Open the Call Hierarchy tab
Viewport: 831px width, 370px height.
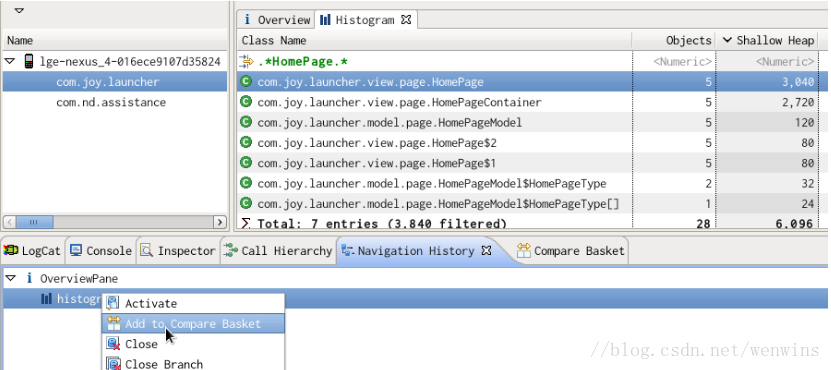coord(278,251)
